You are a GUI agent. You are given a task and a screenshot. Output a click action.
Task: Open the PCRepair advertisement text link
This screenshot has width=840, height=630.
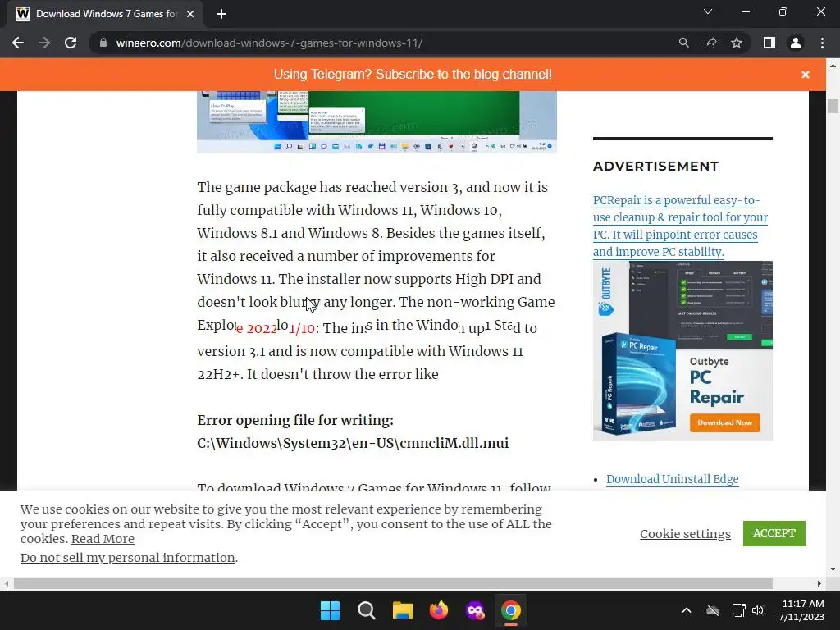tap(680, 226)
